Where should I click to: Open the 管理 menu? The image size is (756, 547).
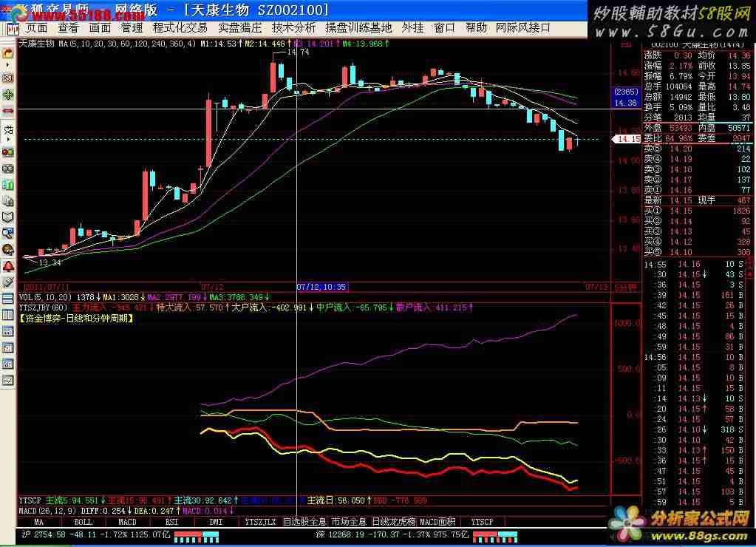[132, 28]
